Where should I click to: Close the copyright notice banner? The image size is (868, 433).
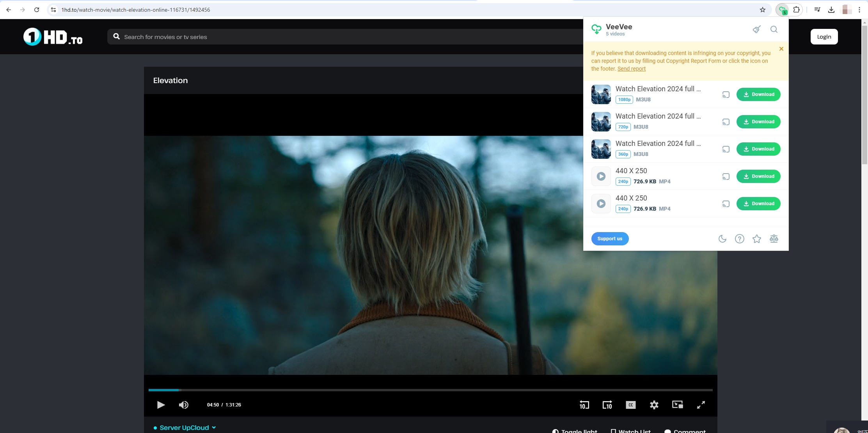tap(781, 49)
